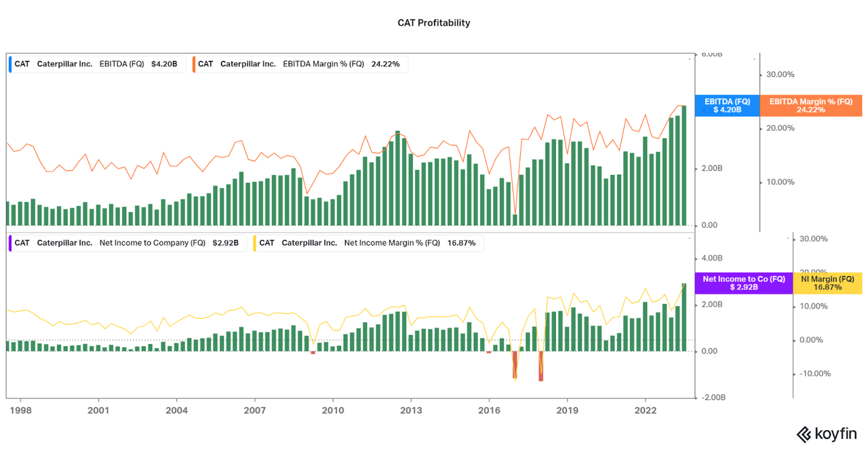Viewport: 868px width, 449px height.
Task: Click the orange EBITDA Margin legend marker
Action: 193,64
